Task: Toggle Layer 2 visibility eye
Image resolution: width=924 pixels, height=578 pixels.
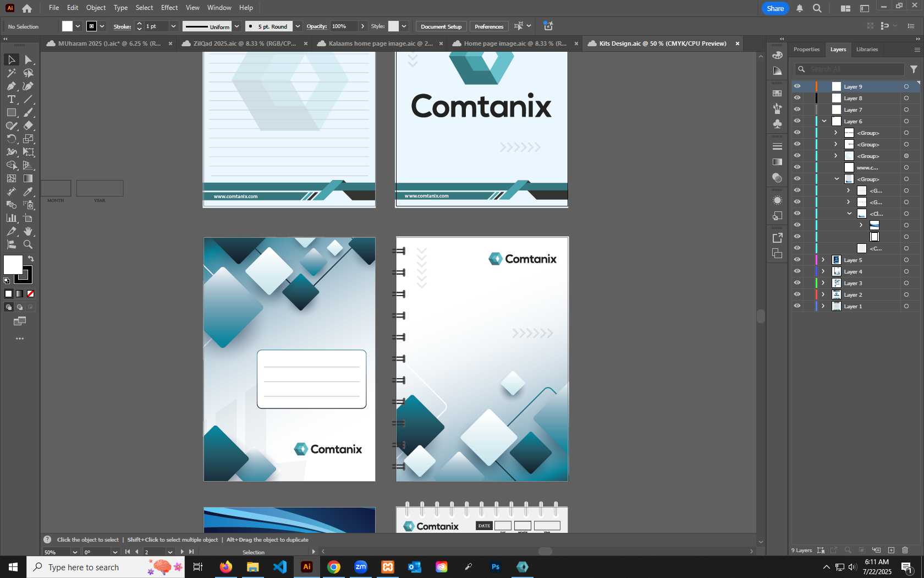Action: click(797, 295)
